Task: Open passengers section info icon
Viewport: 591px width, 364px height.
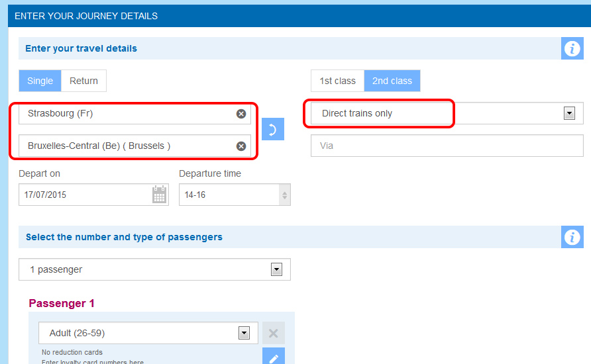Action: click(572, 237)
